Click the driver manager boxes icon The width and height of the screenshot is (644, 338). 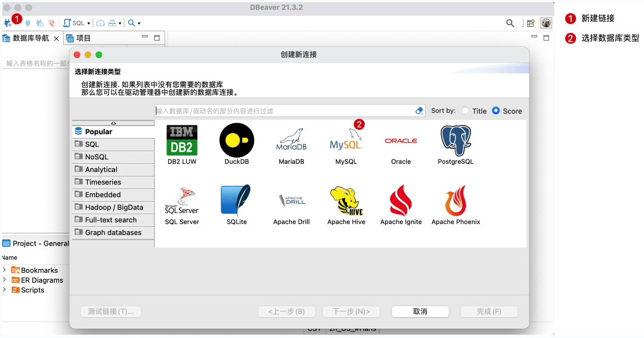(x=112, y=23)
